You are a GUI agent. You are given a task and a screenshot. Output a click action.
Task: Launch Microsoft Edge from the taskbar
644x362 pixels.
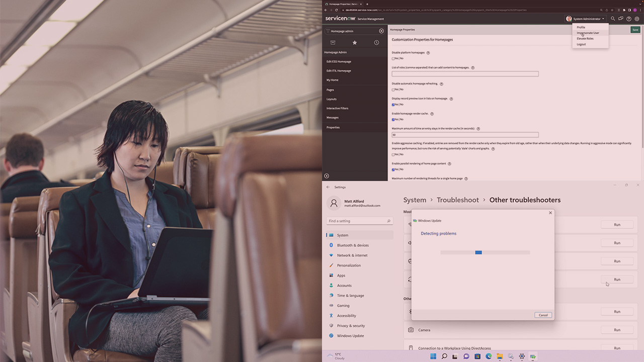pos(489,356)
